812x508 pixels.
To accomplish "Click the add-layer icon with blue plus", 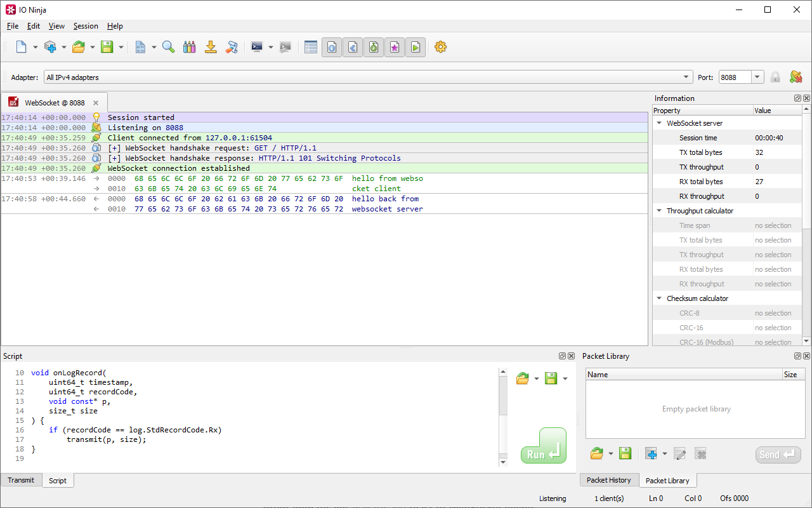I will click(50, 47).
